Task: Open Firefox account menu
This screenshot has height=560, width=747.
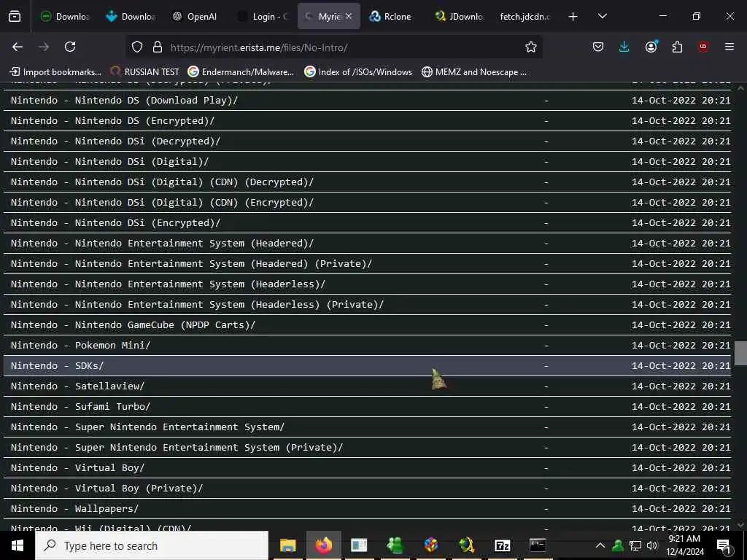Action: click(x=651, y=47)
